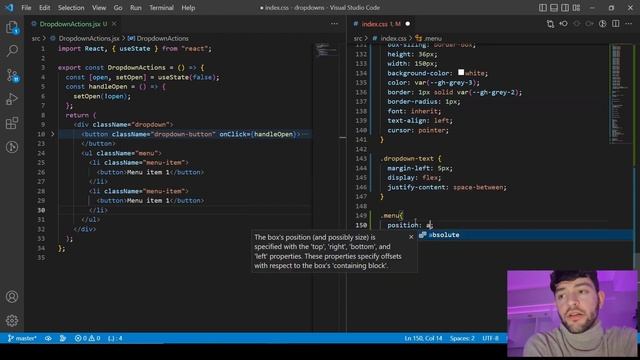This screenshot has height=360, width=640.
Task: Open the Terminal menu
Action: 161,8
